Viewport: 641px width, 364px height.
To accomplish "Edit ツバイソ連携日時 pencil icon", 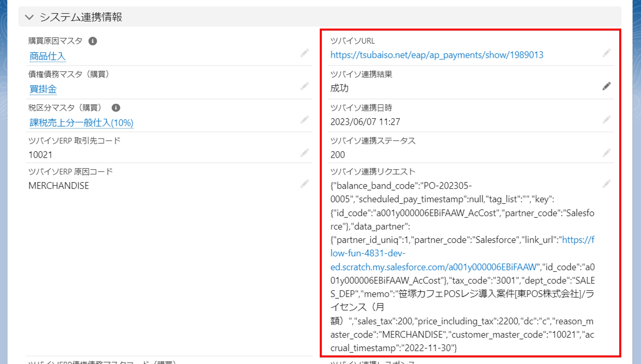I will pos(606,120).
